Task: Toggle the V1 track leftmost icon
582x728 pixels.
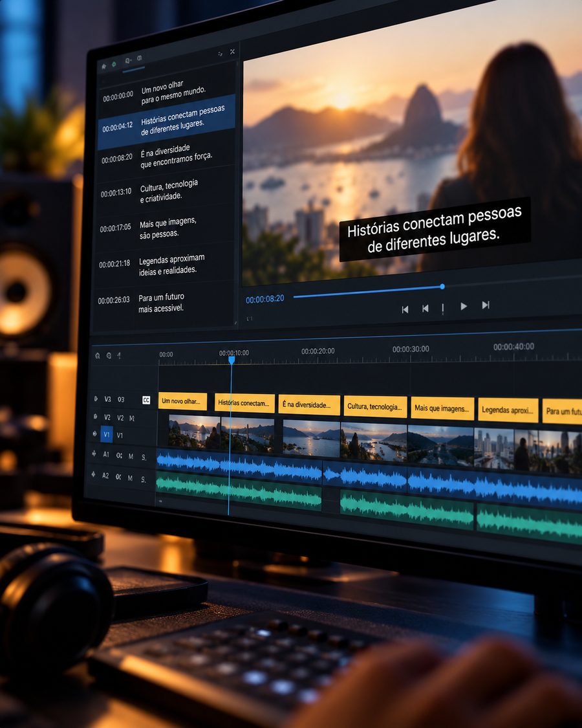Action: tap(94, 434)
